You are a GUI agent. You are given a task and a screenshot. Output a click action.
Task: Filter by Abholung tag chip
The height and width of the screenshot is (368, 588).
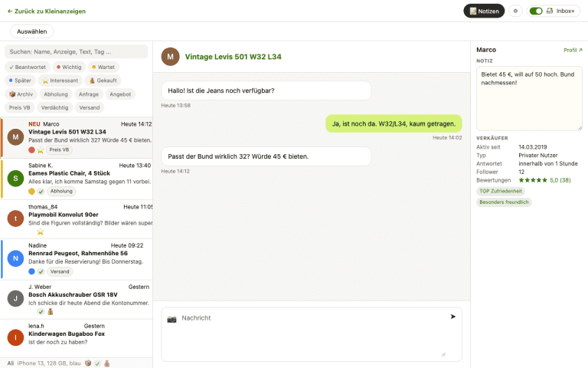point(55,94)
